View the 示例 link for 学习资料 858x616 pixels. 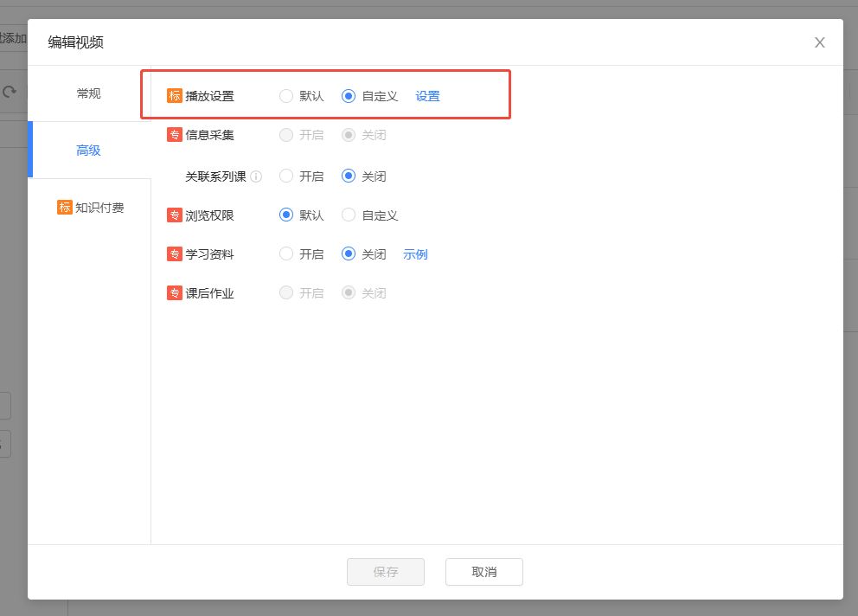pyautogui.click(x=415, y=254)
